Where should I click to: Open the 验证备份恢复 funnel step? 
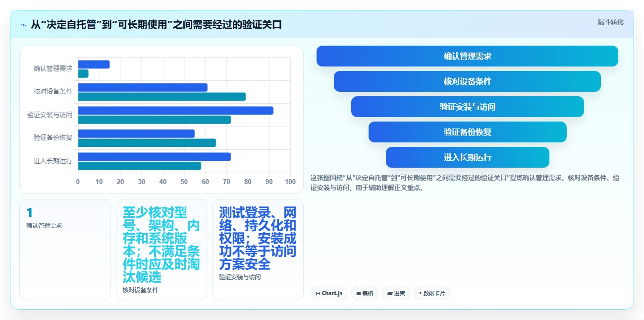467,132
